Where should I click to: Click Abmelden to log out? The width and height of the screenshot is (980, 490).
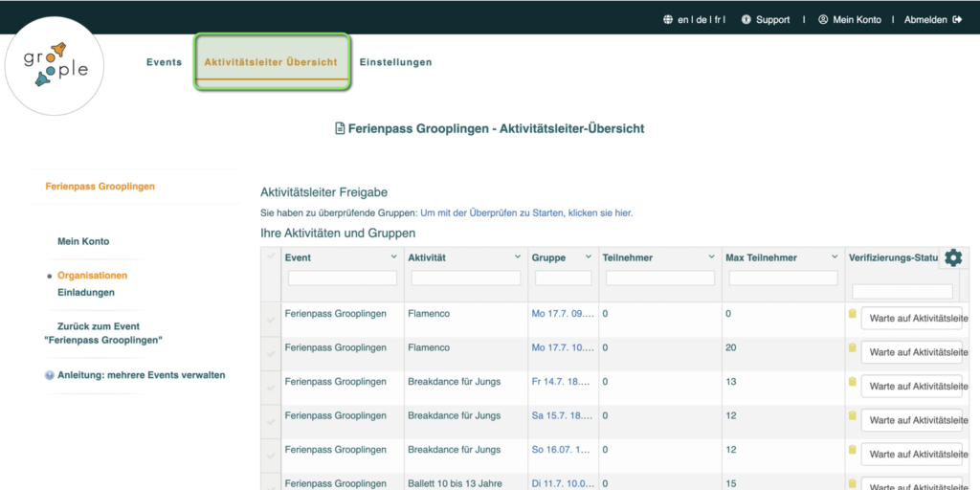(925, 20)
